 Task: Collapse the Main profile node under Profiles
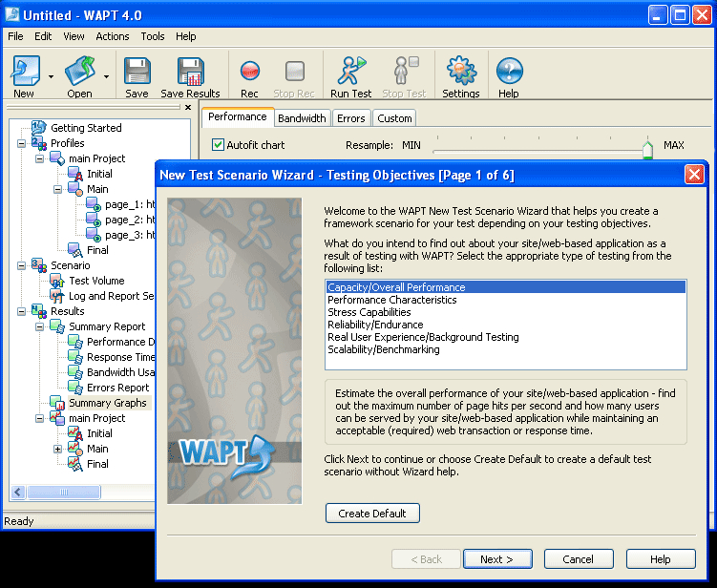(x=57, y=189)
